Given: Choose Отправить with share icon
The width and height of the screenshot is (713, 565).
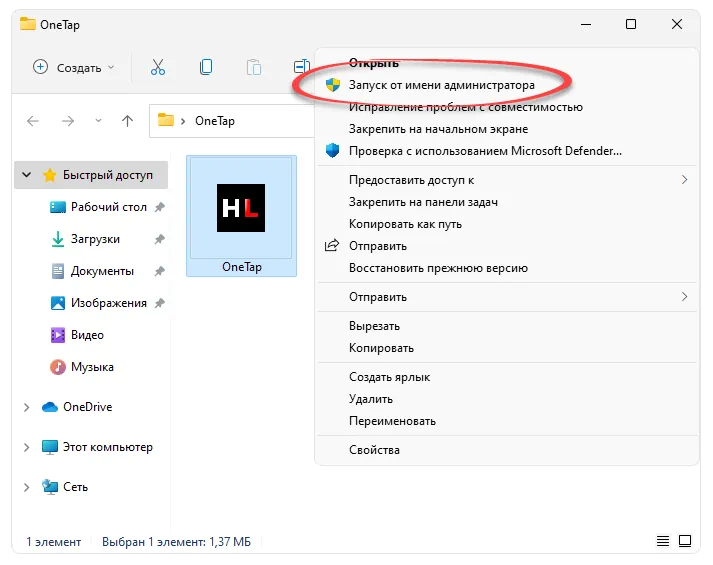Looking at the screenshot, I should tap(378, 246).
